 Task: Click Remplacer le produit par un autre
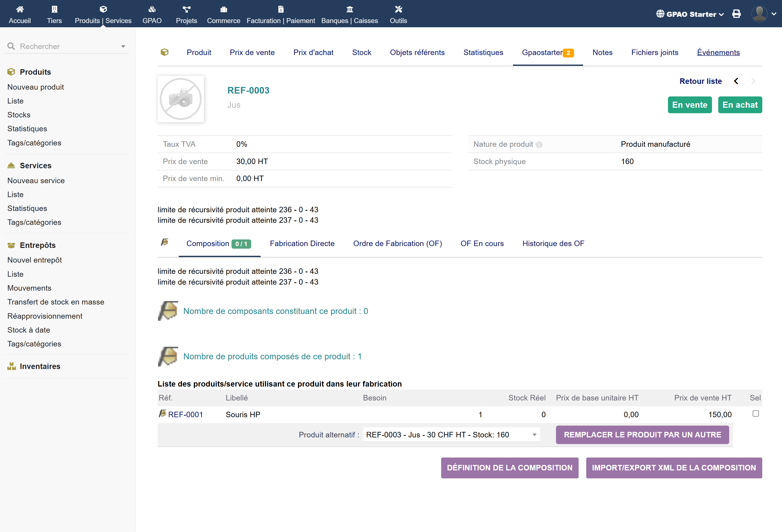pyautogui.click(x=642, y=435)
